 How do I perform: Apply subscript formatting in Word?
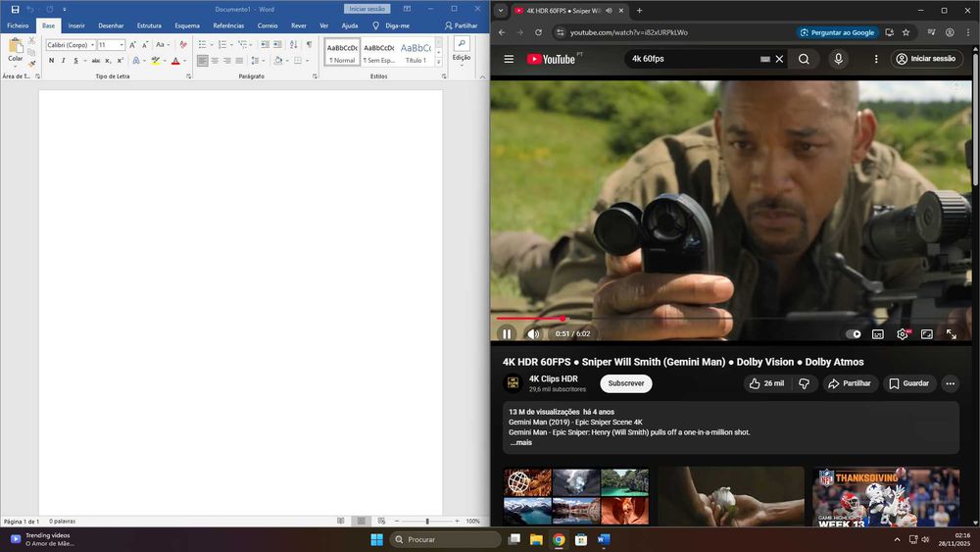108,61
